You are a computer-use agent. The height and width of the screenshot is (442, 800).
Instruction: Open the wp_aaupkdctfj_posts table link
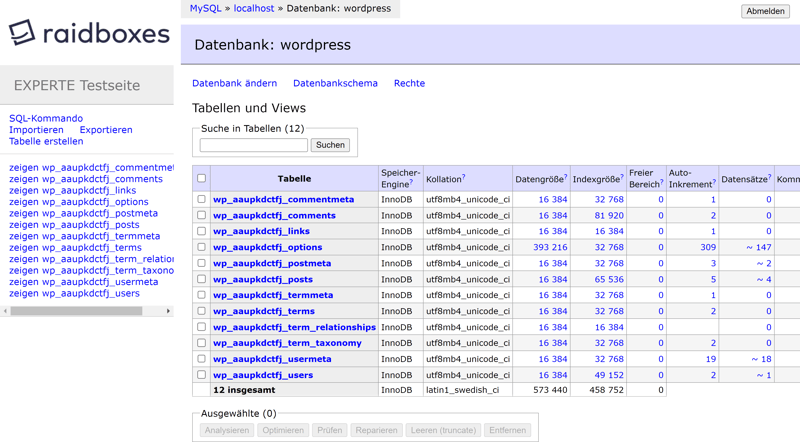[262, 279]
